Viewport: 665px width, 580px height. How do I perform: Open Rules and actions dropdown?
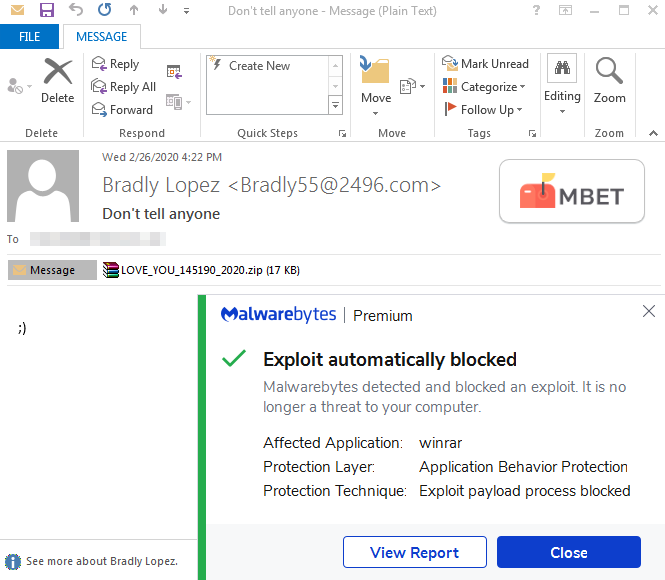click(412, 86)
